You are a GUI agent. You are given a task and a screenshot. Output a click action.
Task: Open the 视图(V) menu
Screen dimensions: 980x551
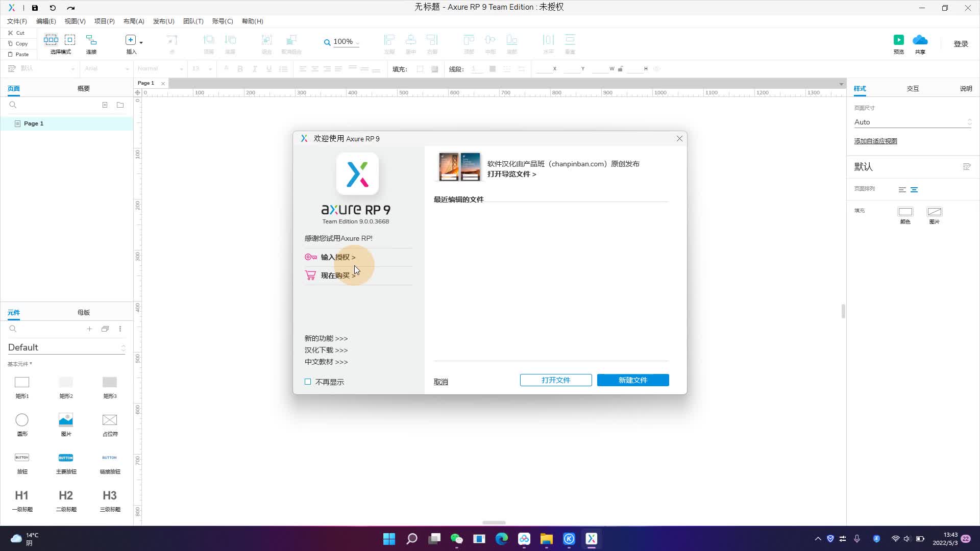[75, 21]
